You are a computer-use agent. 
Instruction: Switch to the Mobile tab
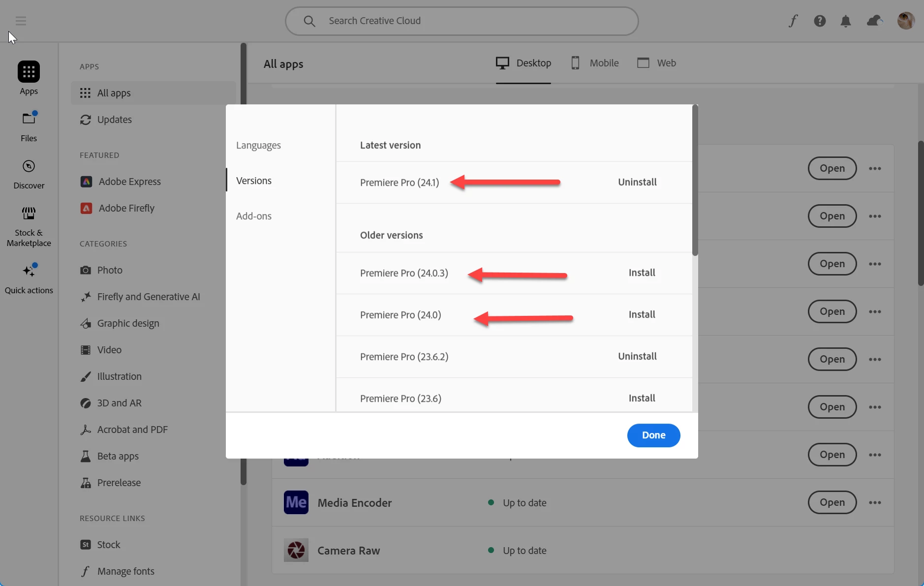[594, 63]
